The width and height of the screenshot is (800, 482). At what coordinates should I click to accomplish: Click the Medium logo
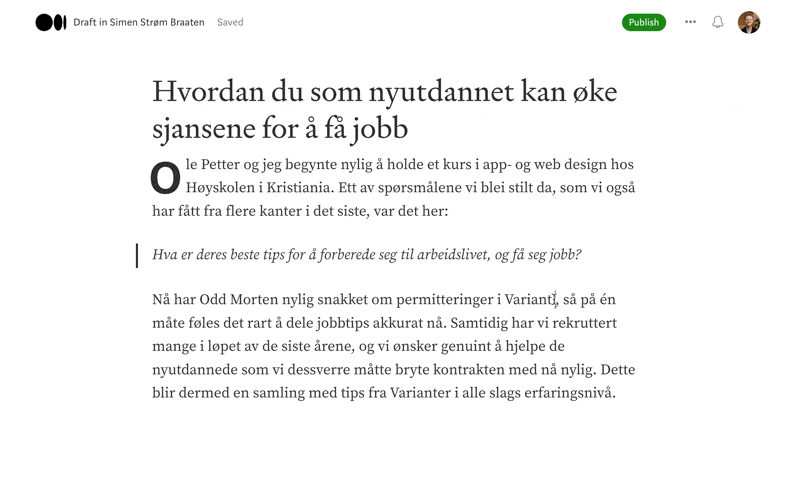pyautogui.click(x=50, y=22)
